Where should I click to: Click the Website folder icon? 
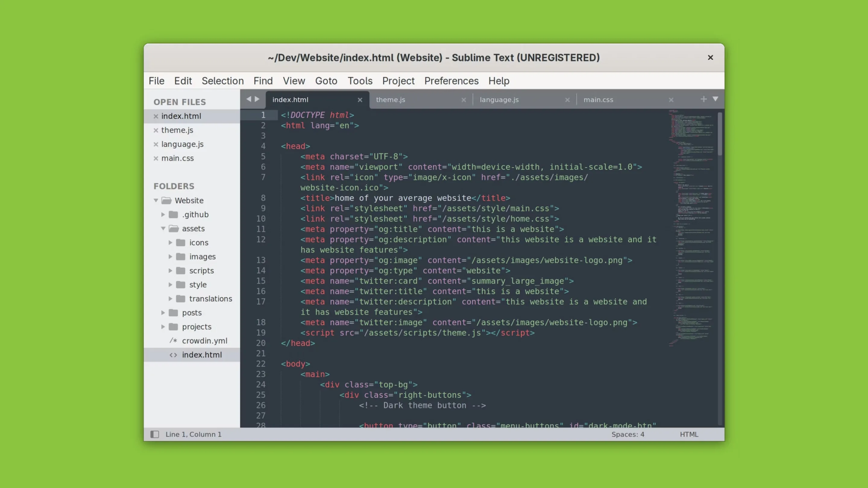pos(166,200)
